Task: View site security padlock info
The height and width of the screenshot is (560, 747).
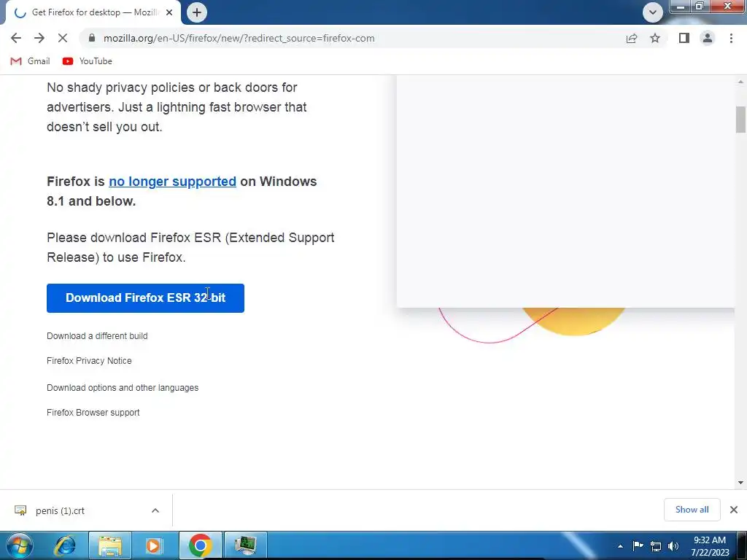Action: pos(92,38)
